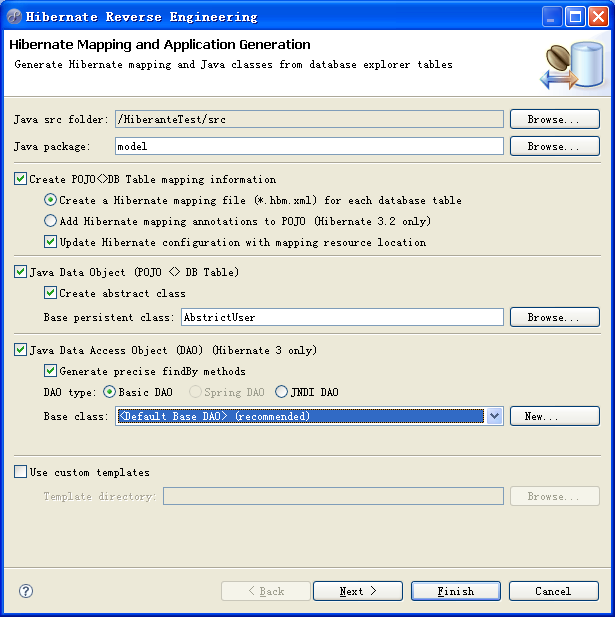This screenshot has width=615, height=617.
Task: Browse for Base persistent class
Action: 555,317
